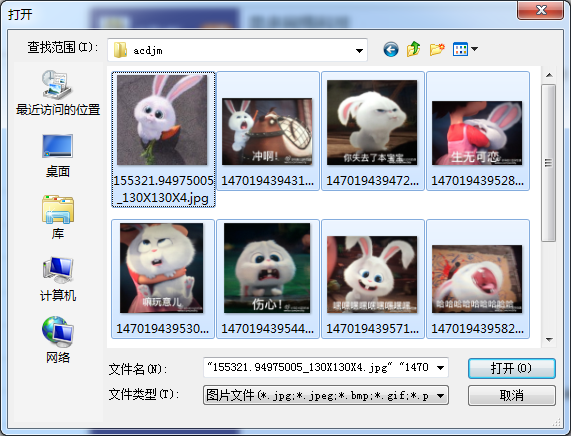Go to 桌面 in the sidebar

[x=58, y=156]
